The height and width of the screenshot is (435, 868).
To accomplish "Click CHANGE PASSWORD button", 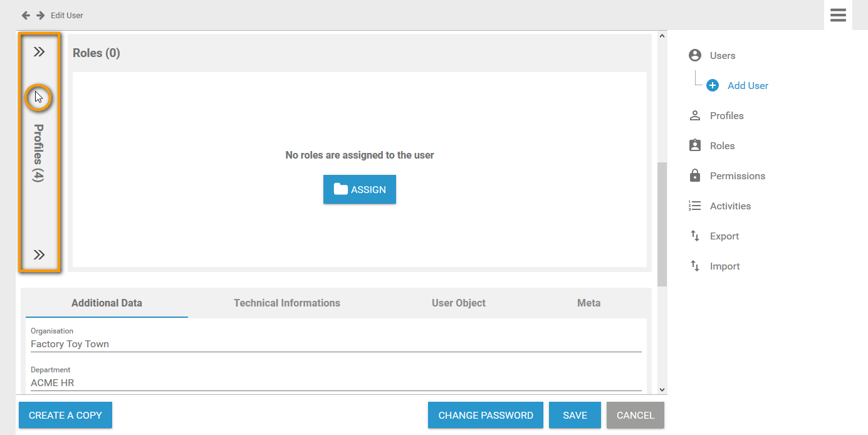I will pos(486,415).
